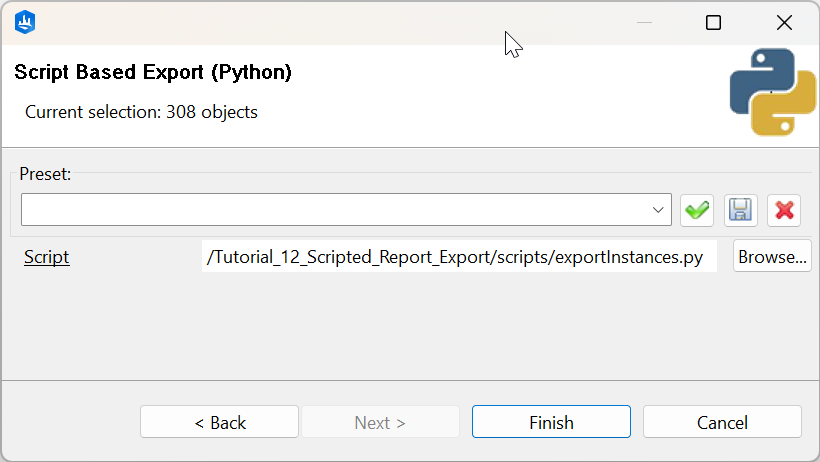Close the dialog with the title bar X
The height and width of the screenshot is (462, 820).
click(x=784, y=22)
